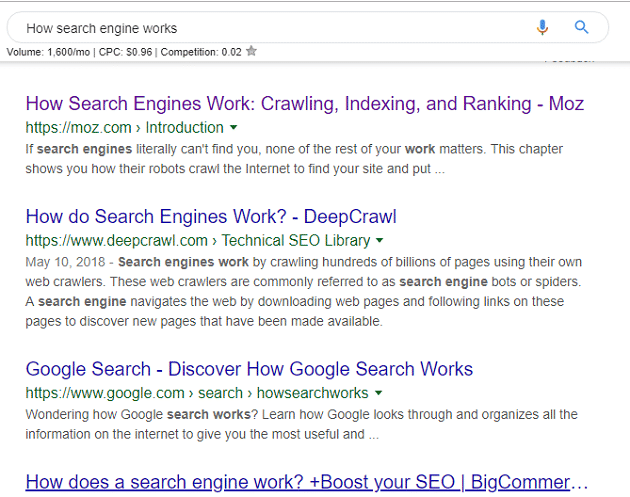Open 'Google Search - Discover How Google Search Works'
630x497 pixels.
coord(249,369)
